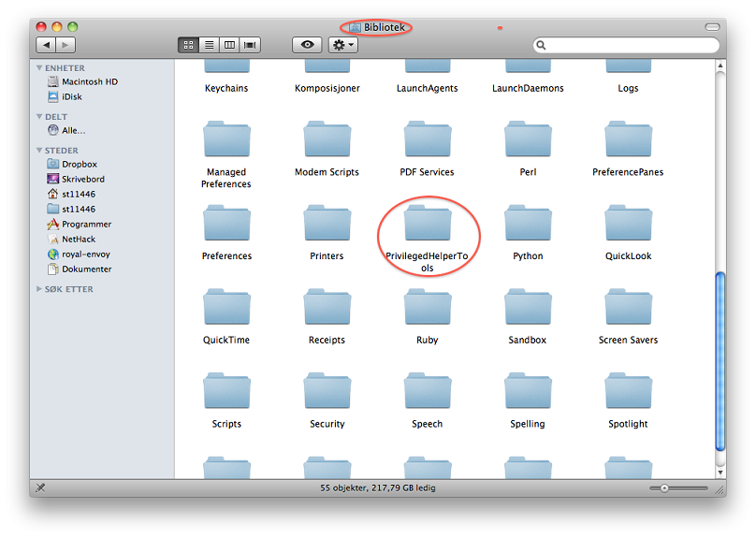Click in the search field

632,45
